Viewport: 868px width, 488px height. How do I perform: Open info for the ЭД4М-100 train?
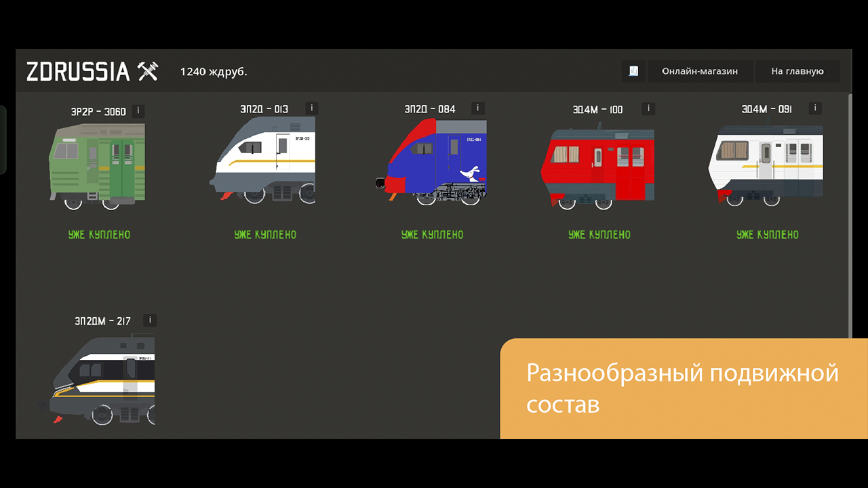(647, 108)
